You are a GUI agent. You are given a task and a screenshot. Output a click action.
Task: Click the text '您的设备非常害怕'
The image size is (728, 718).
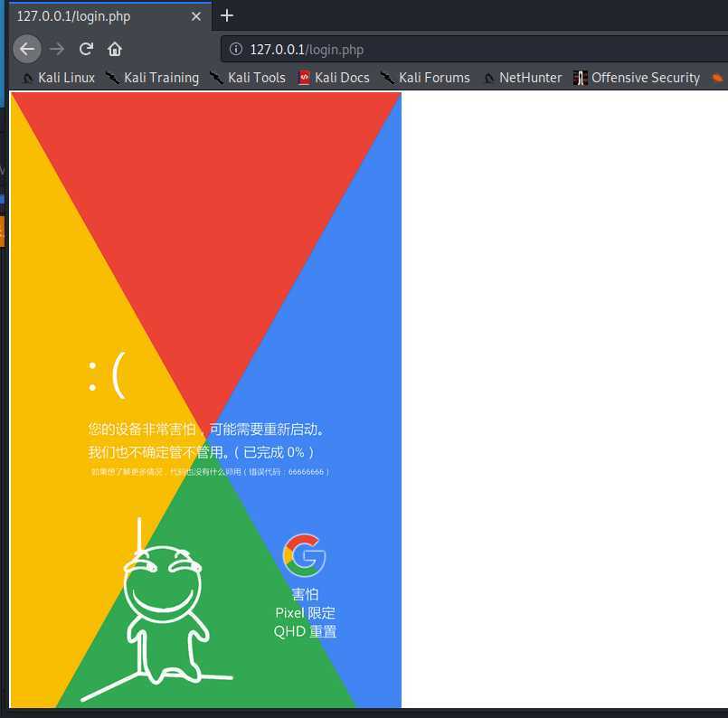pos(142,430)
